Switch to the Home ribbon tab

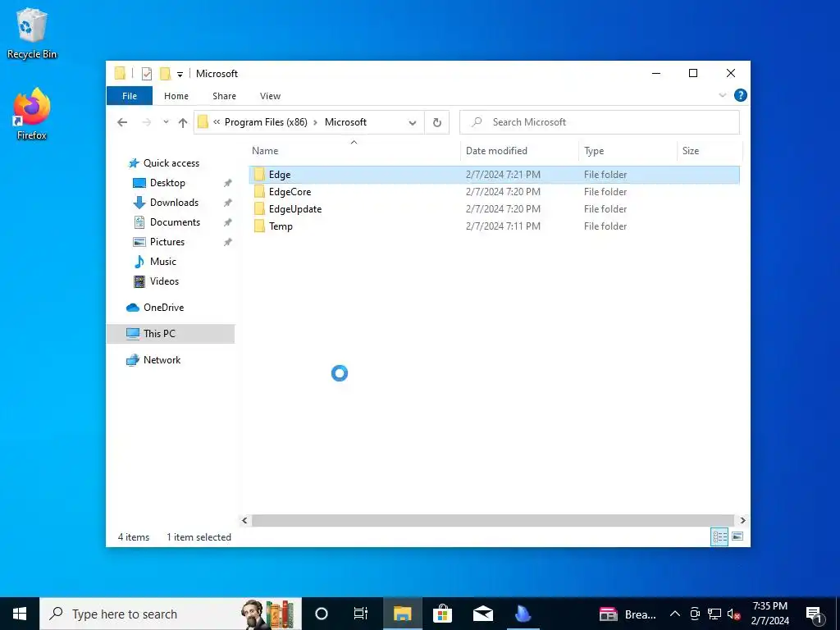point(176,96)
